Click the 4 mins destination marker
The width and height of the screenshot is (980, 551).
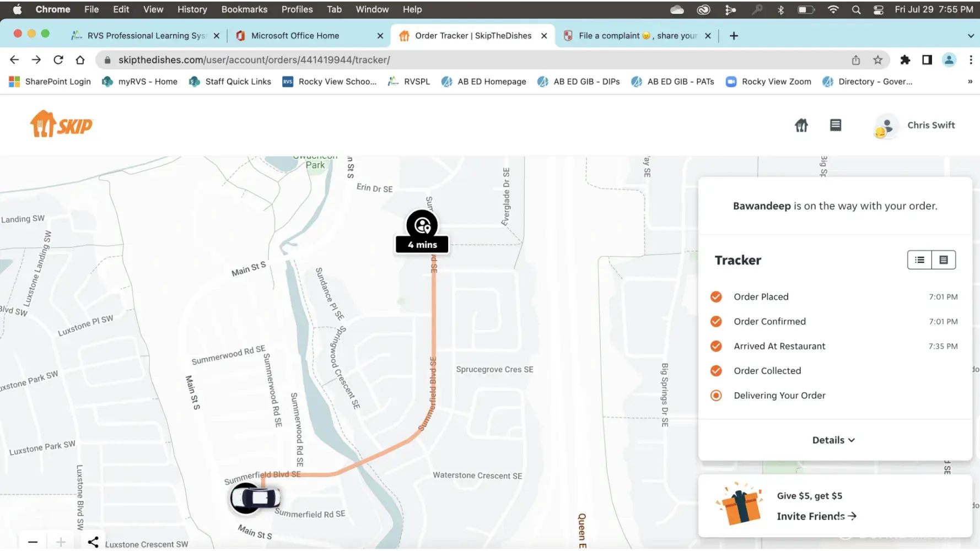[422, 231]
